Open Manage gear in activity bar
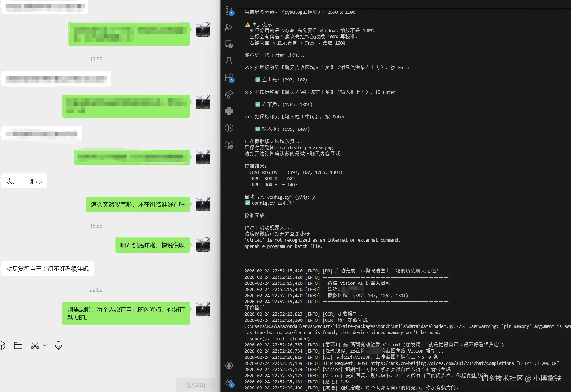Image resolution: width=571 pixels, height=392 pixels. pyautogui.click(x=229, y=382)
